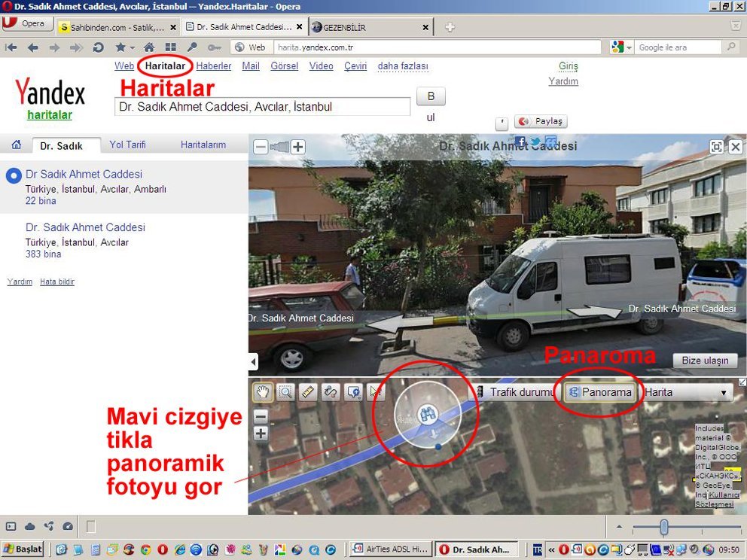
Task: Click the binoculars panorama marker on map
Action: 428,414
